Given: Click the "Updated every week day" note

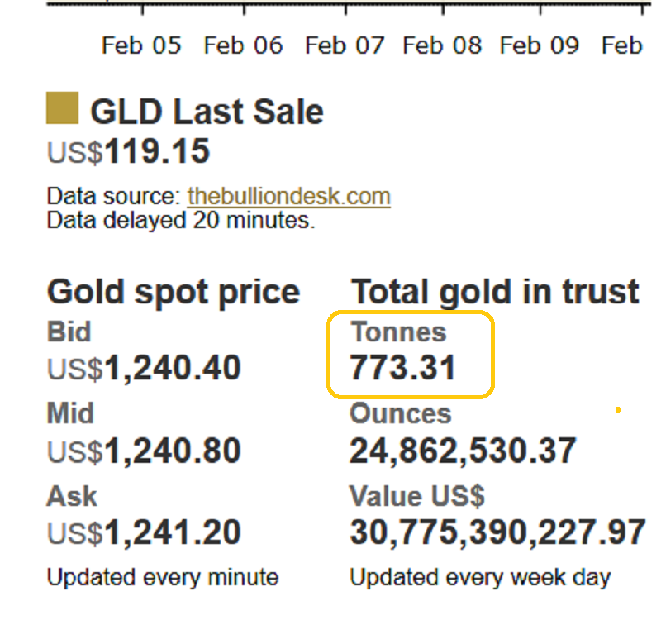Looking at the screenshot, I should point(480,577).
